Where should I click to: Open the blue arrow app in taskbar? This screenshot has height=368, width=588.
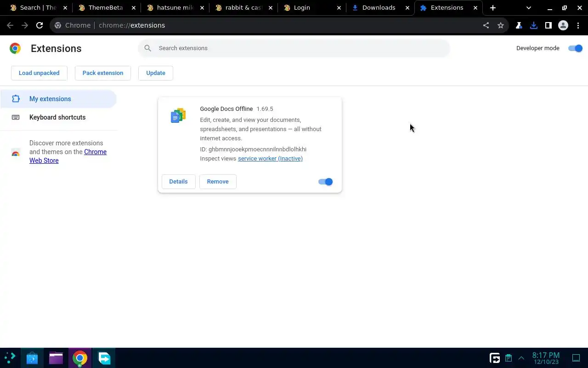point(104,358)
